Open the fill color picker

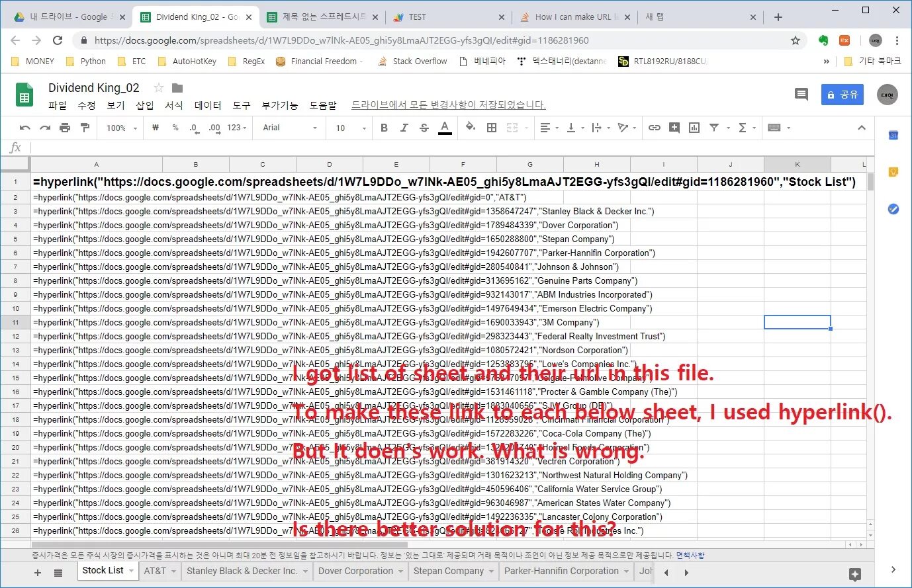[x=471, y=128]
